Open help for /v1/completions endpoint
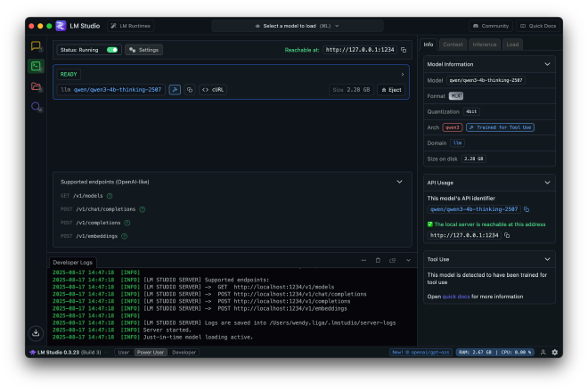Image resolution: width=588 pixels, height=391 pixels. point(127,223)
